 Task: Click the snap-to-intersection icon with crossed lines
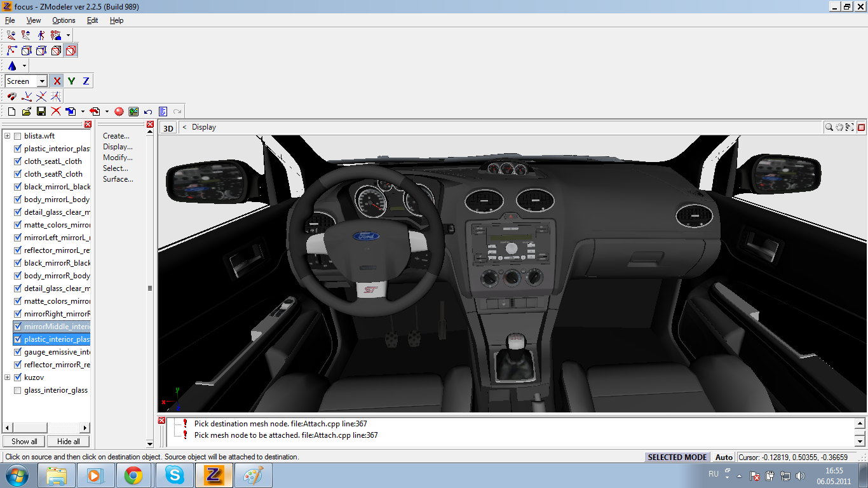pyautogui.click(x=41, y=96)
